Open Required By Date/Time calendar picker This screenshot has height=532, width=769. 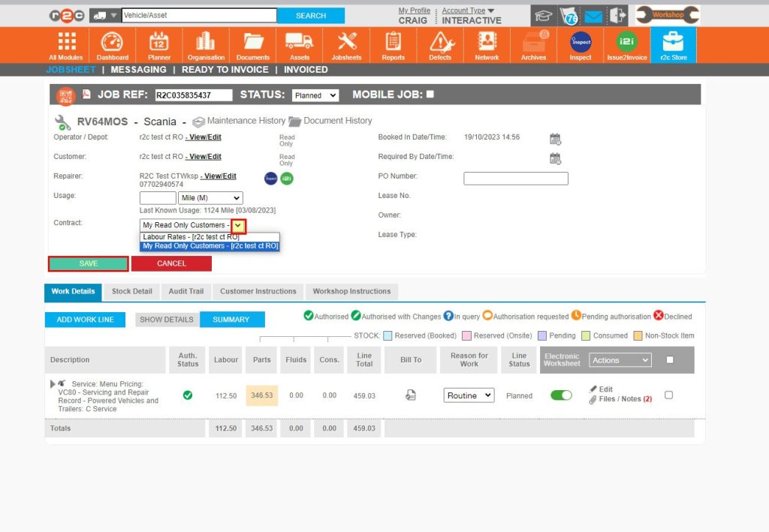[x=555, y=159]
